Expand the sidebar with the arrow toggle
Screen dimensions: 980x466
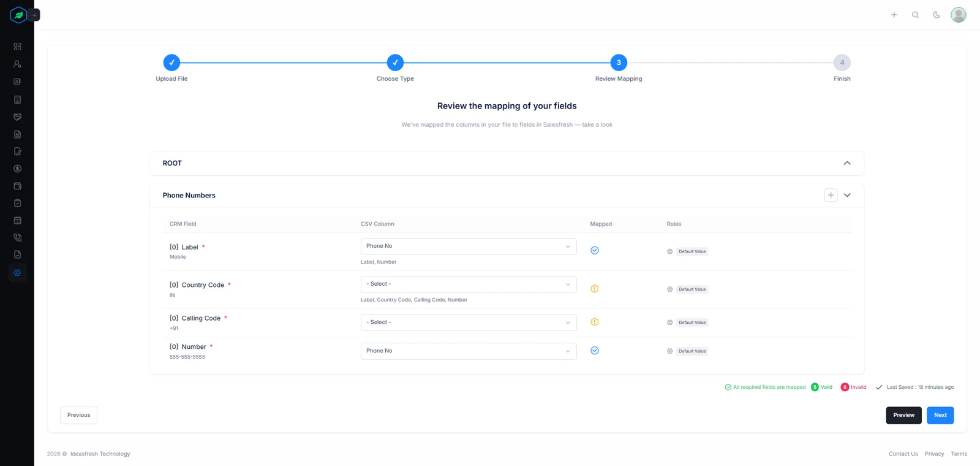point(34,15)
